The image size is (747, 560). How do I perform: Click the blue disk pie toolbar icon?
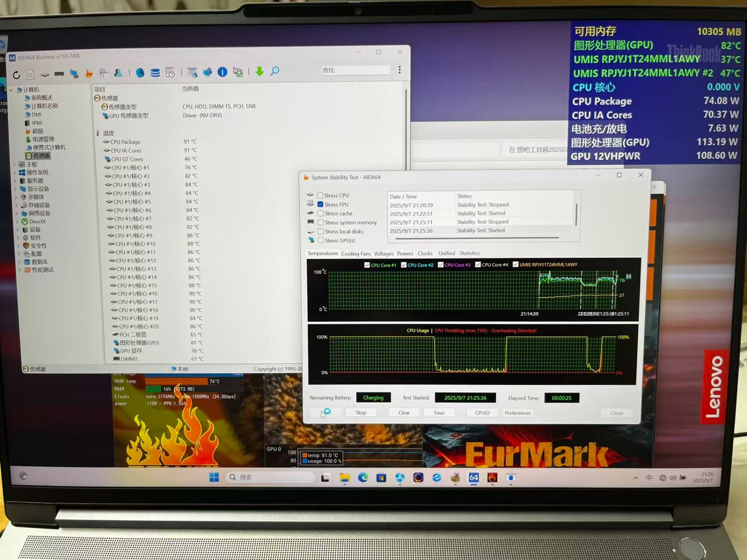140,73
